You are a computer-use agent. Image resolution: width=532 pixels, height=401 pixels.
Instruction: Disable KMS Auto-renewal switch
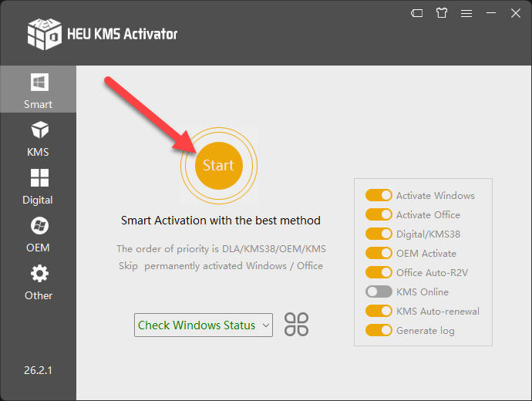379,311
